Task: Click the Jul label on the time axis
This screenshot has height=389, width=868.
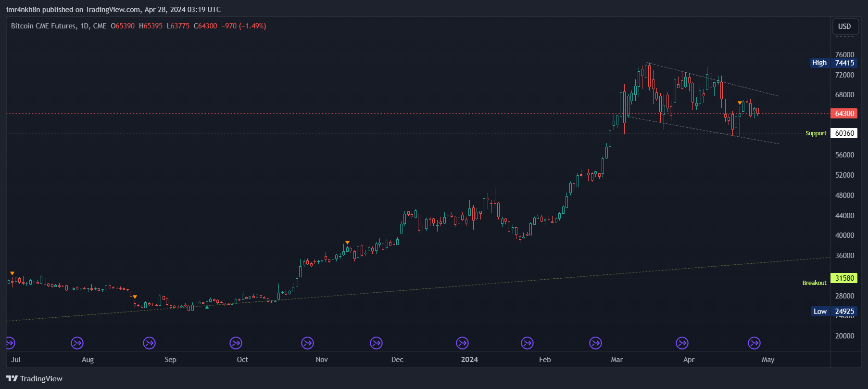Action: point(16,360)
